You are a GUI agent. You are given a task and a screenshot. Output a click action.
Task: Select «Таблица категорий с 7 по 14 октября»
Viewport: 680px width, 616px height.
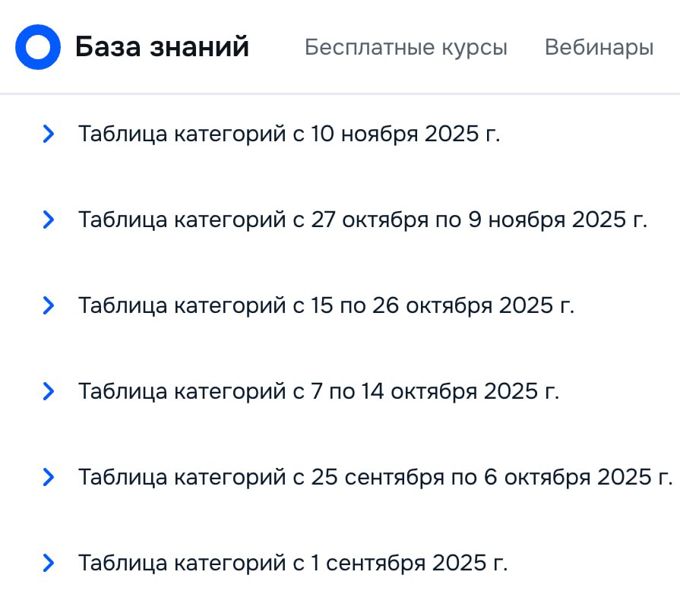318,392
